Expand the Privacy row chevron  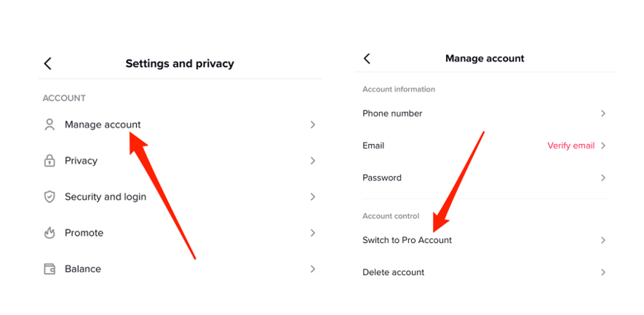(x=313, y=161)
